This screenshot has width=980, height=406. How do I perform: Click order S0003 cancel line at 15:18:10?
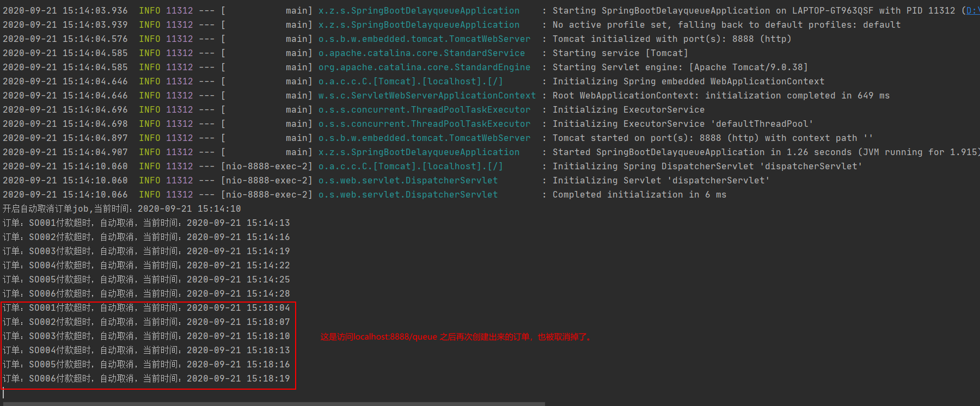pos(146,336)
